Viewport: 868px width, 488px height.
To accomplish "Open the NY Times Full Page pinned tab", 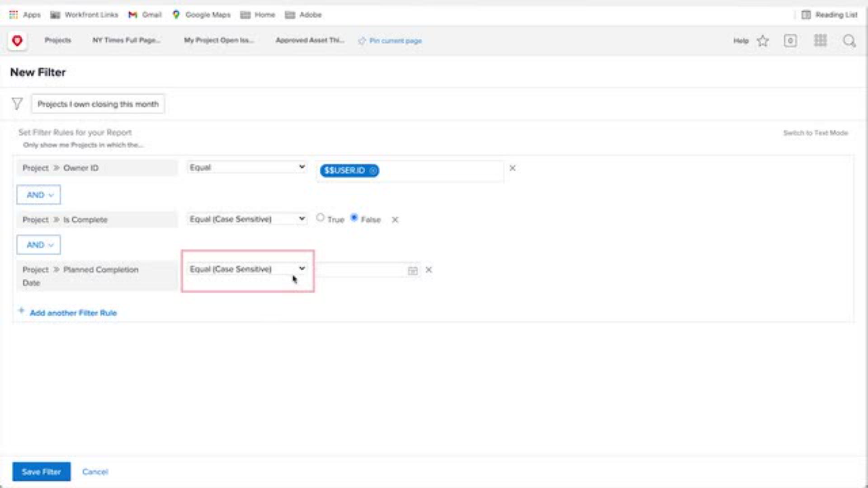I will pyautogui.click(x=126, y=40).
